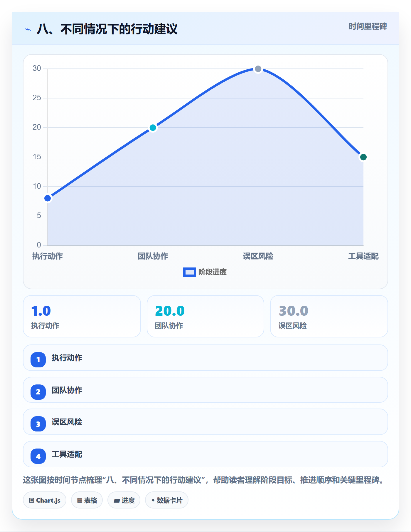Click the 30.0 value in the stat card

tap(294, 311)
